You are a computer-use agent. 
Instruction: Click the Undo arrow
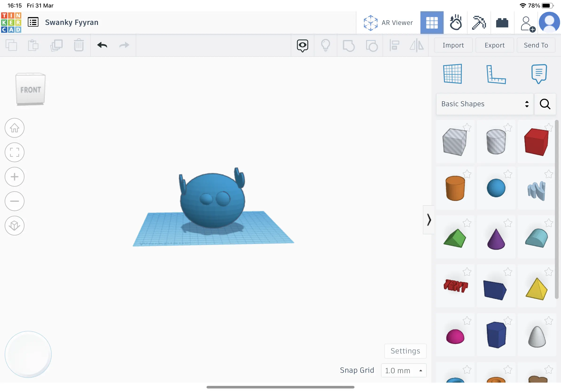[102, 45]
